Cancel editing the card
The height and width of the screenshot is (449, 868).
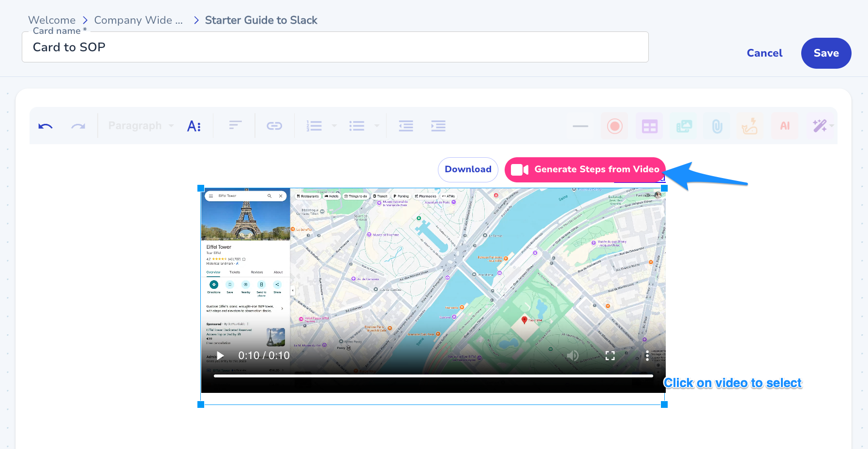click(764, 53)
